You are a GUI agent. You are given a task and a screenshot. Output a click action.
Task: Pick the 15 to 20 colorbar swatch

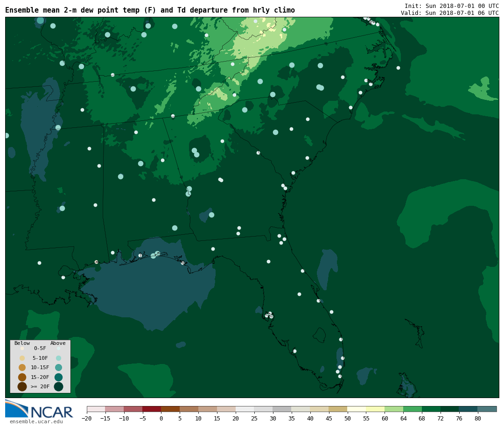(x=226, y=409)
